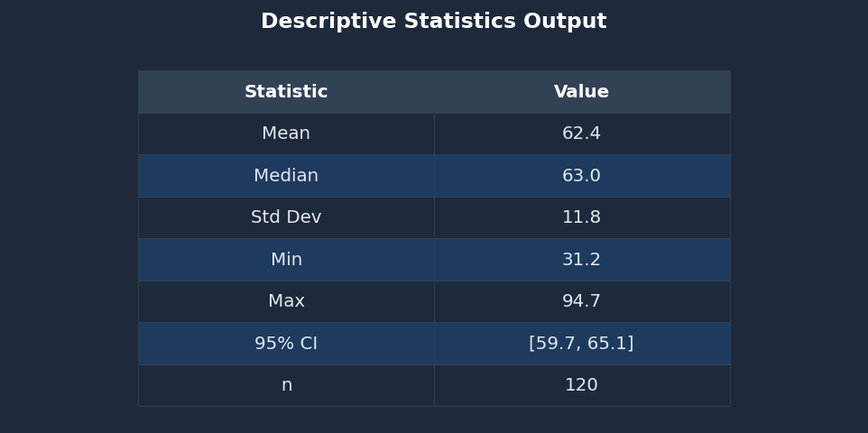Click the 95% CI row label
868x433 pixels.
[x=286, y=344]
